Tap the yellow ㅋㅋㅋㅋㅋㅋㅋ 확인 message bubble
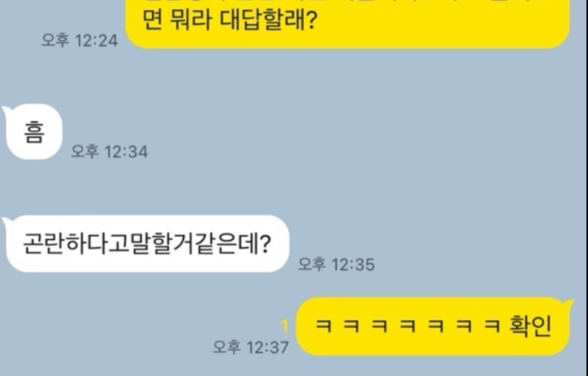 pyautogui.click(x=433, y=326)
